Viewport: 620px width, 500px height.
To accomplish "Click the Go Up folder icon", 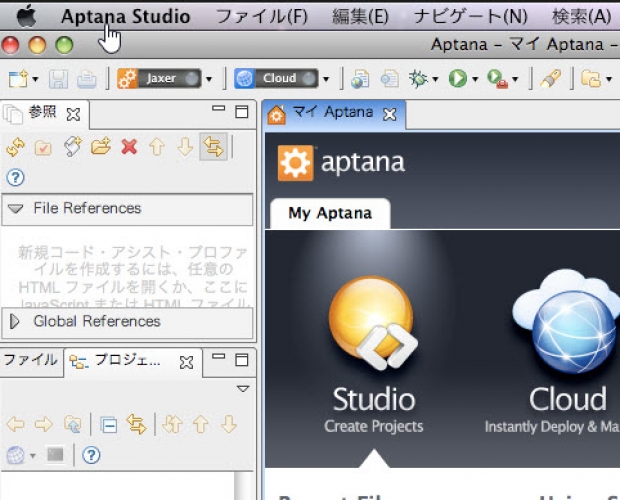I will coord(72,425).
